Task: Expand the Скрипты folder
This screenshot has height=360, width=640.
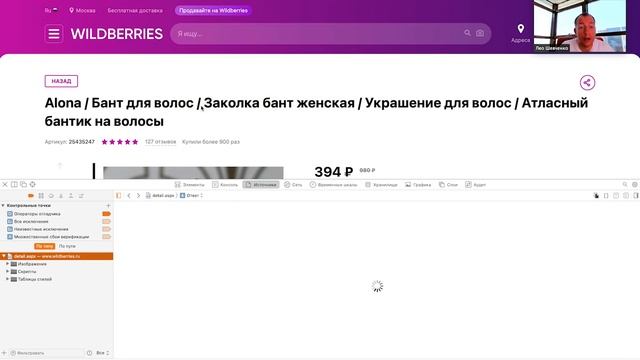Action: click(x=7, y=271)
